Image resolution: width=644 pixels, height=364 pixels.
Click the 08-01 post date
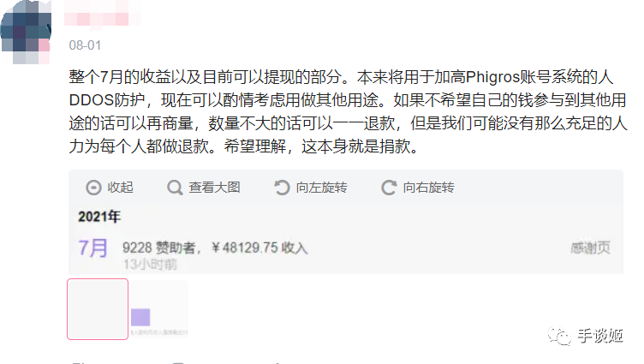point(85,45)
